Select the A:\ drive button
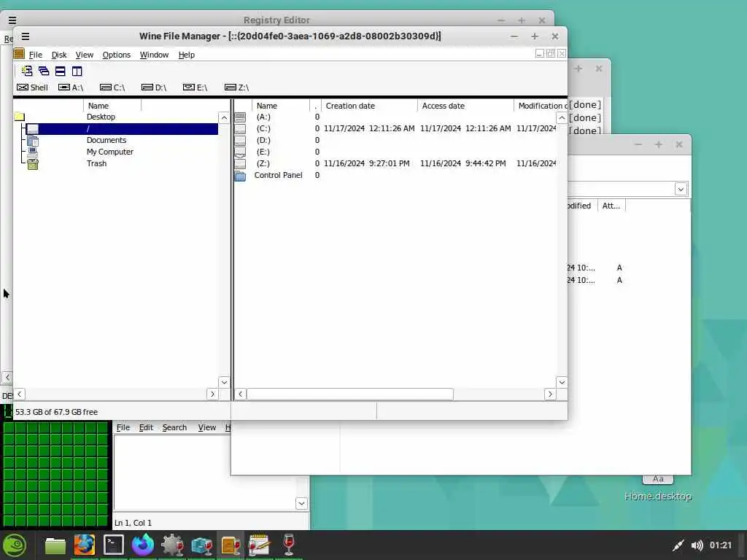This screenshot has width=747, height=560. tap(71, 87)
